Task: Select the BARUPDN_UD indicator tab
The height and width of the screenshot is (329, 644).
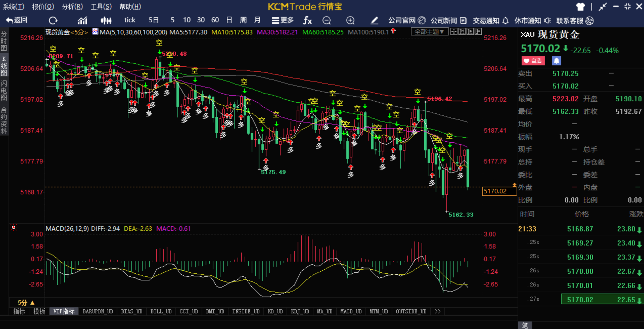Action: (98, 311)
